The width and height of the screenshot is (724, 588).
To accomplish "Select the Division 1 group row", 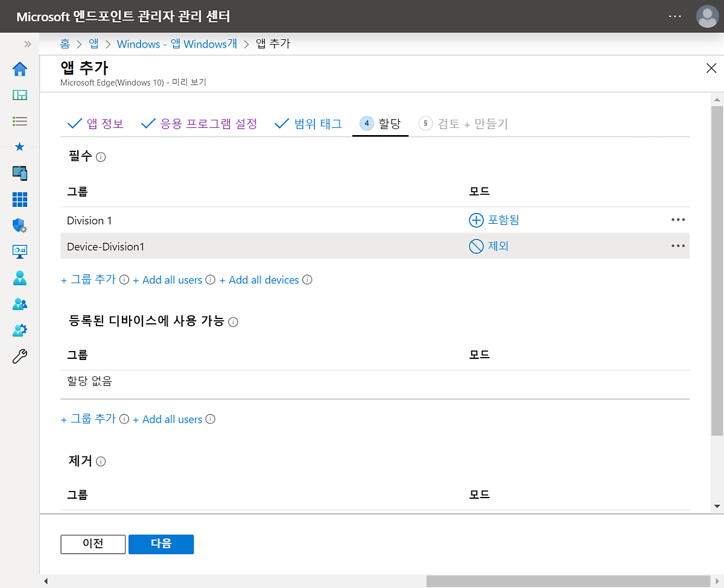I will pyautogui.click(x=375, y=220).
